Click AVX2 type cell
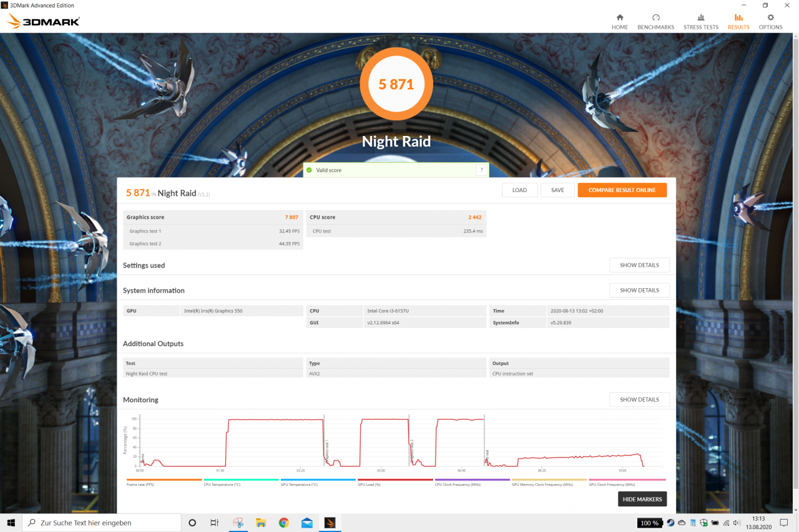The image size is (799, 532). coord(396,374)
